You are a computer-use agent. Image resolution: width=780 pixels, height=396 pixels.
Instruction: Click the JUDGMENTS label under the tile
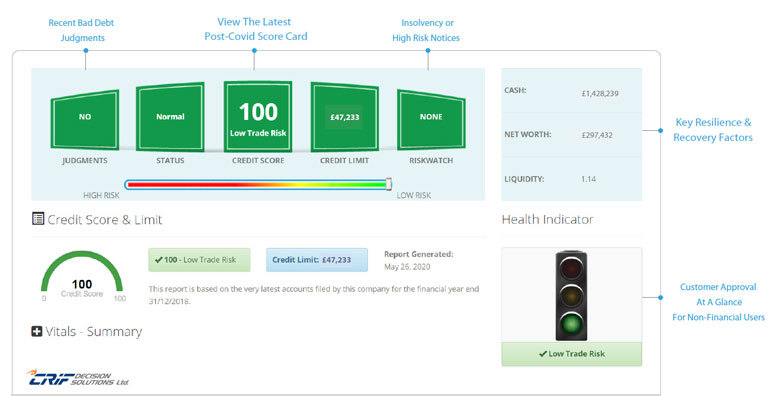point(85,161)
